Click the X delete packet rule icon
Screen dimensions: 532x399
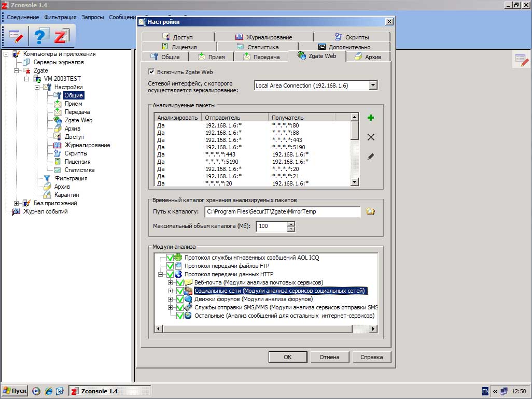370,137
